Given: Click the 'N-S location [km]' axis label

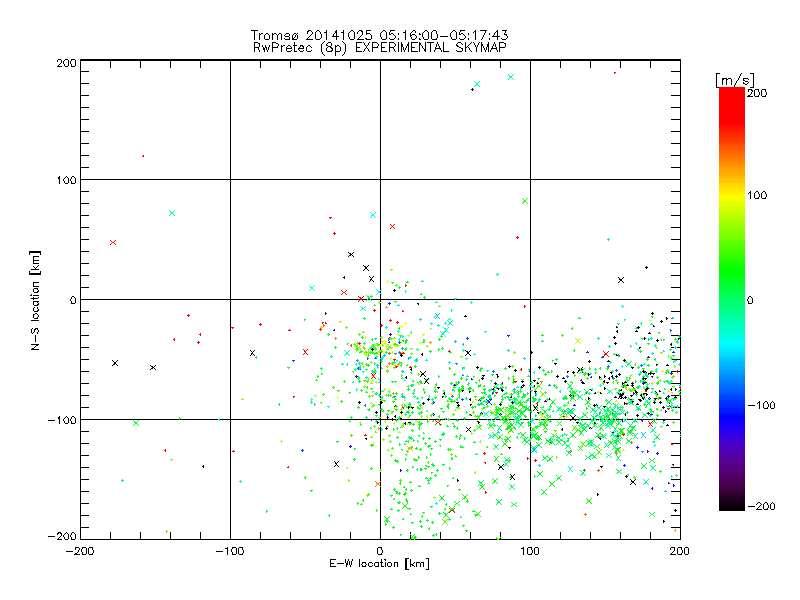Looking at the screenshot, I should [35, 300].
